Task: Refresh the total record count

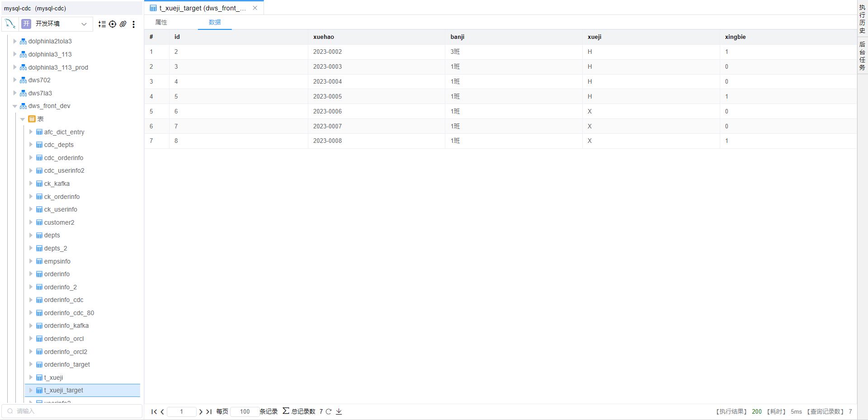Action: click(x=329, y=411)
